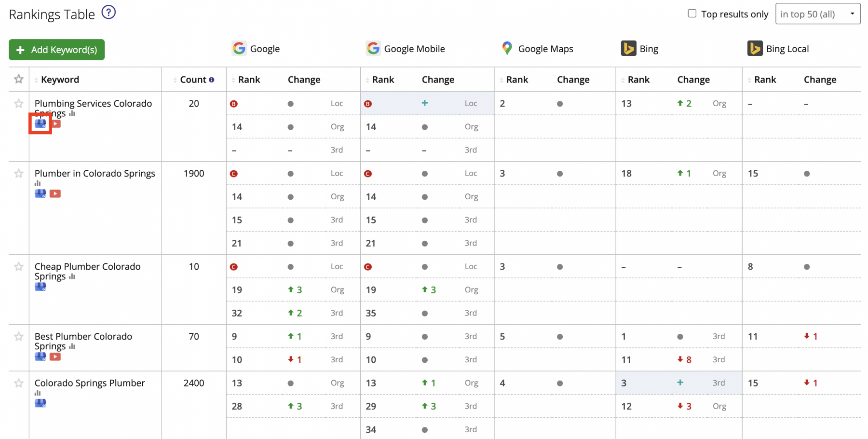Star the Best Plumber Colorado Springs keyword
The image size is (868, 439).
(x=19, y=336)
